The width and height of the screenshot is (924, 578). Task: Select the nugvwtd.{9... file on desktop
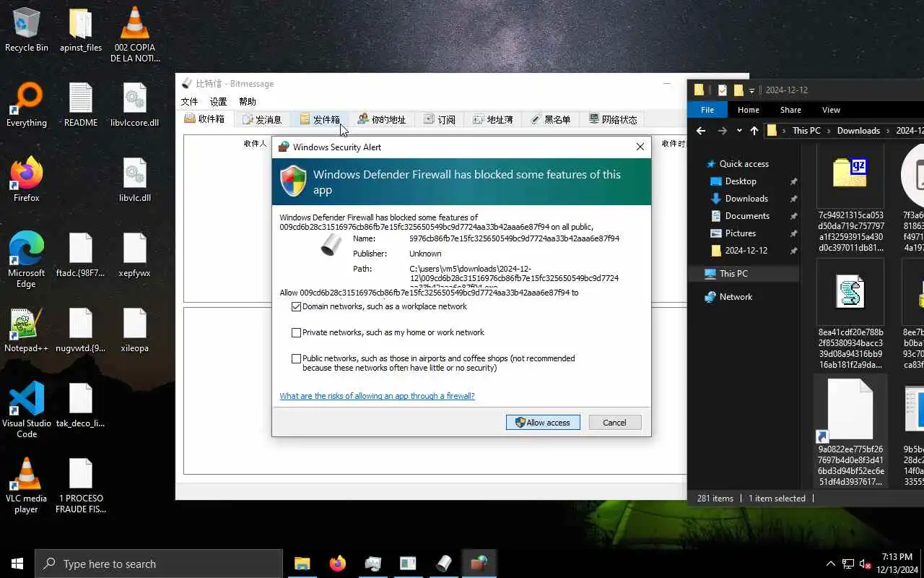pyautogui.click(x=81, y=330)
